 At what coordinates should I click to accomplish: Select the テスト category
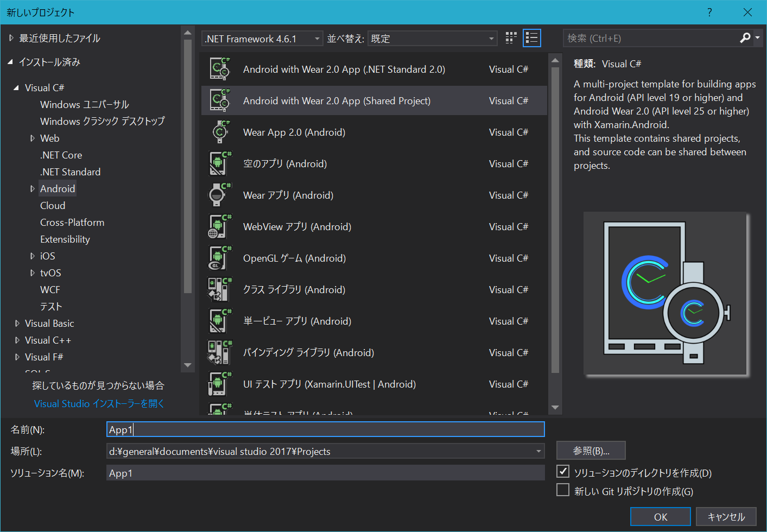tap(51, 306)
